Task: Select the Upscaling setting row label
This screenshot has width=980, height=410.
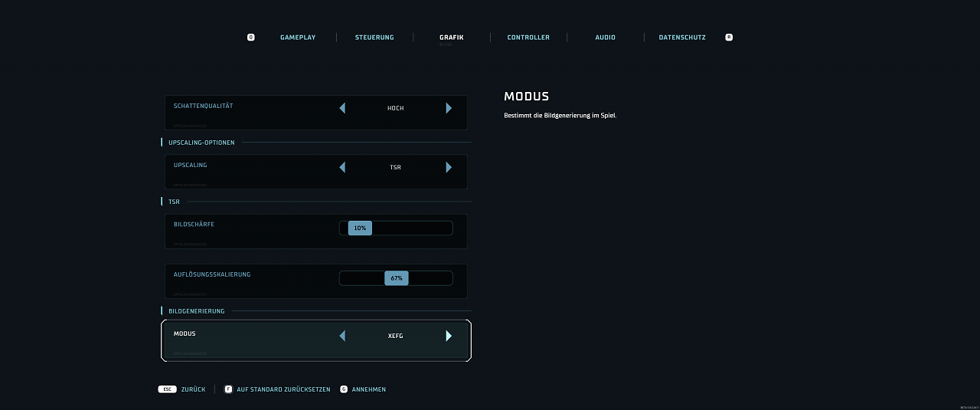Action: 191,165
